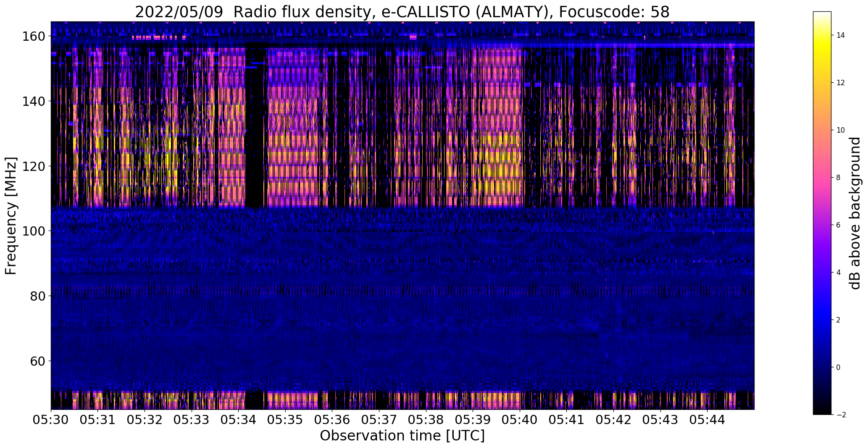Click the 60 frequency tick label
Screen dimensions: 868x448
coord(38,361)
